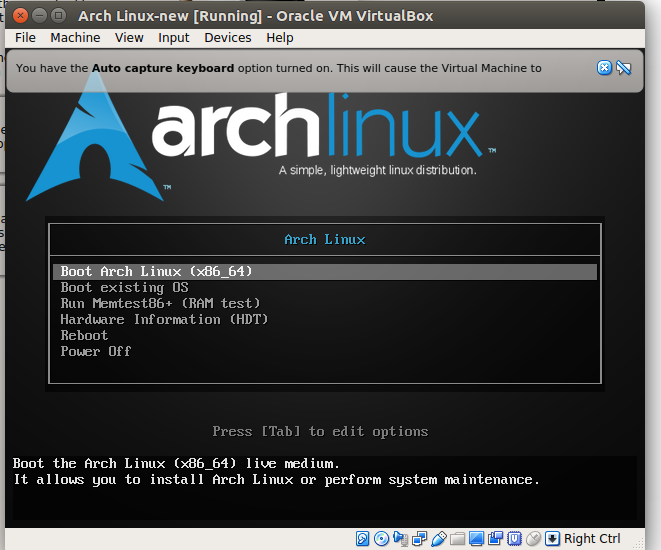
Task: Open the Input menu
Action: click(x=174, y=38)
